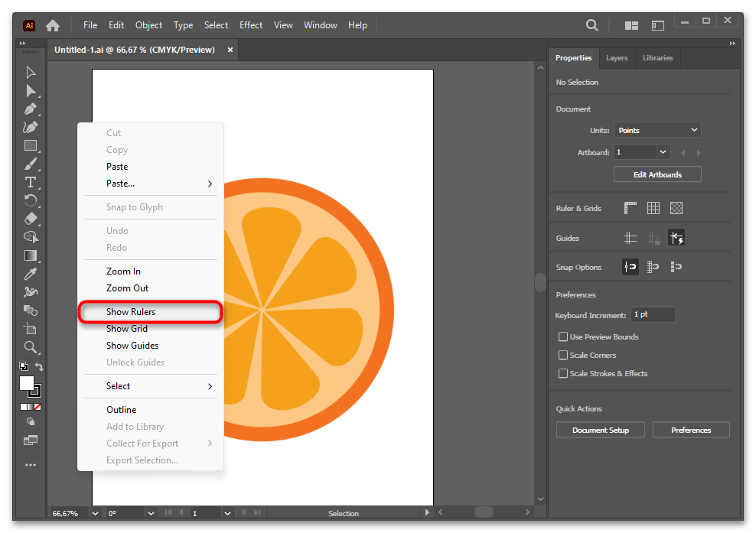Enable Use Preview Bounds checkbox
This screenshot has width=756, height=533.
pos(563,336)
